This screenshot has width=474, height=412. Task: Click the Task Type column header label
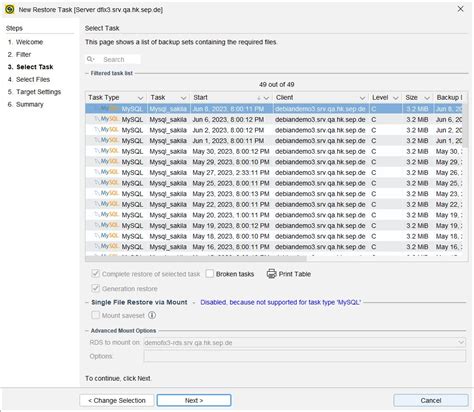104,97
